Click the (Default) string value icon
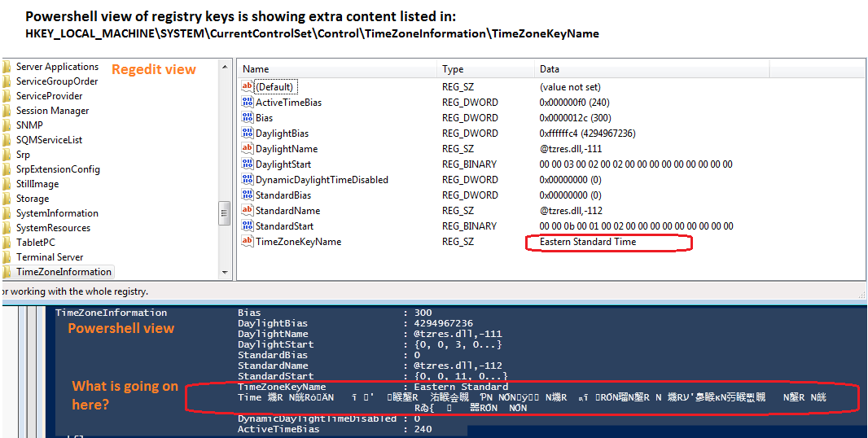This screenshot has width=868, height=438. 247,87
